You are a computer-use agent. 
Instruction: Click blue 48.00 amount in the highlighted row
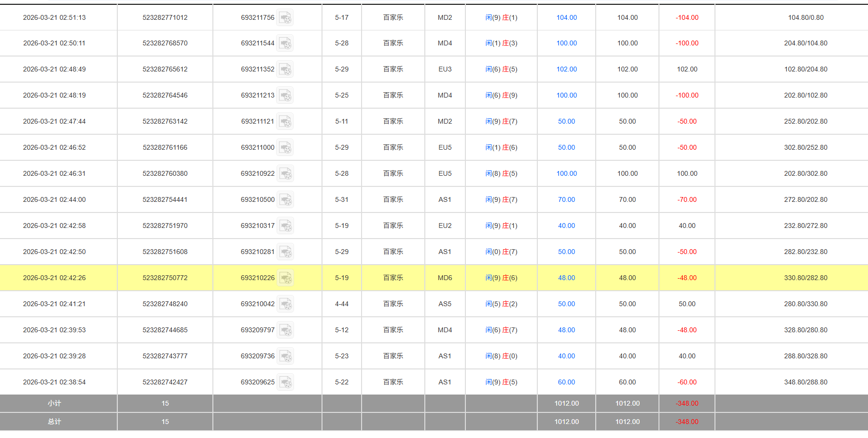[566, 278]
